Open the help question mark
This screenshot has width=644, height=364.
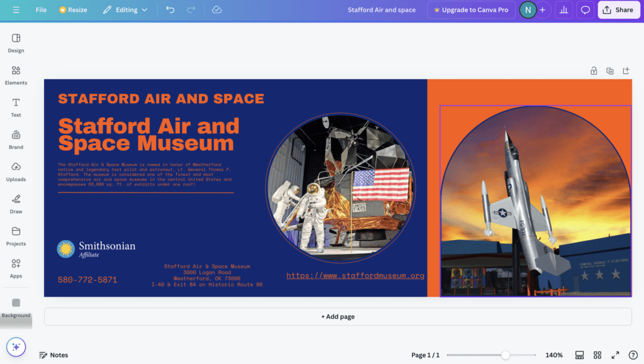pyautogui.click(x=633, y=355)
